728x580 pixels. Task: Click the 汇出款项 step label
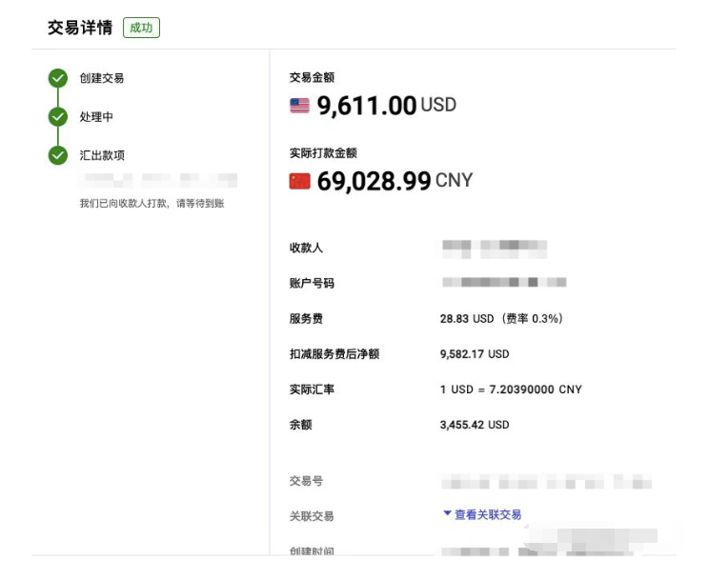click(102, 155)
